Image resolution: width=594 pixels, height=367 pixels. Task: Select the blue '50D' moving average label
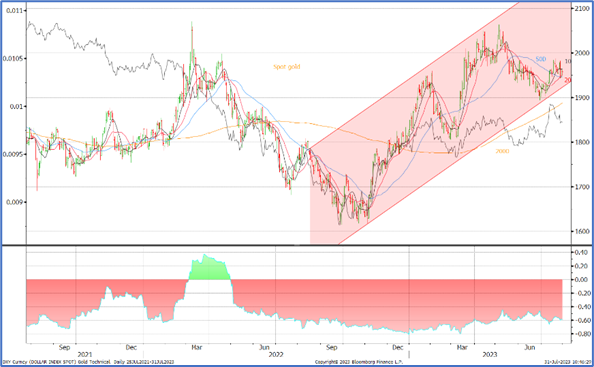coord(540,59)
